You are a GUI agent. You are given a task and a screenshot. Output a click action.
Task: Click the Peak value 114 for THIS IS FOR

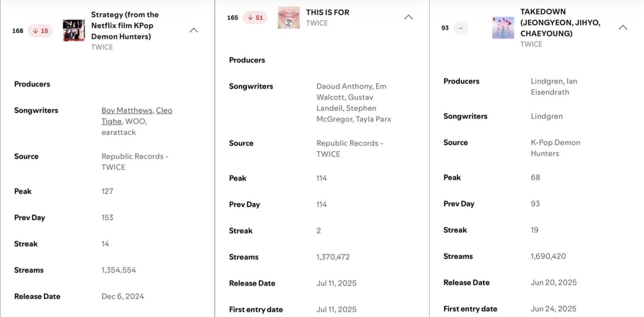click(x=321, y=178)
